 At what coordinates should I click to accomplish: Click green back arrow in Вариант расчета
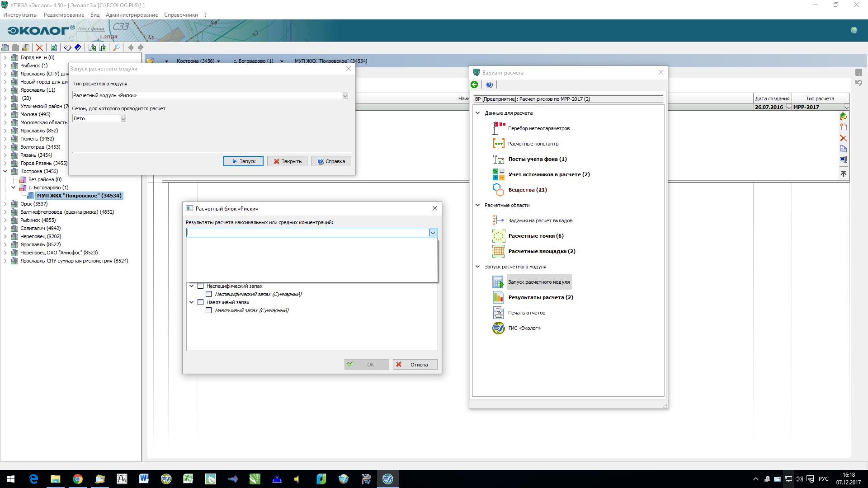[x=474, y=84]
